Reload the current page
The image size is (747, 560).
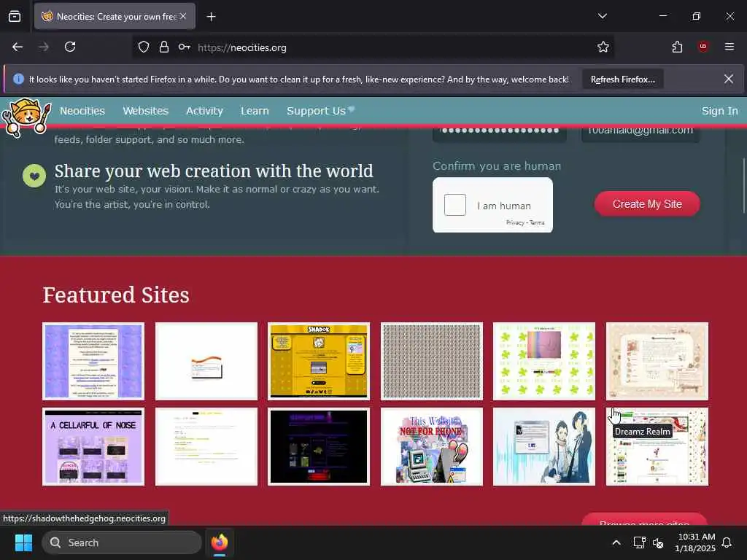pos(70,47)
